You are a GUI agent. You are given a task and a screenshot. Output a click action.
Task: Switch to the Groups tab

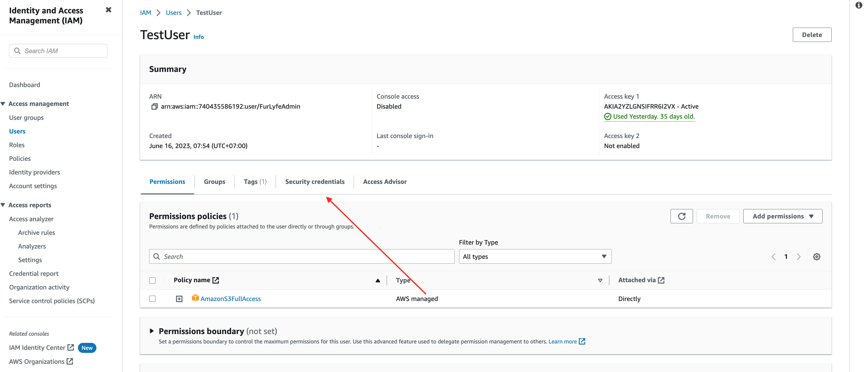214,182
